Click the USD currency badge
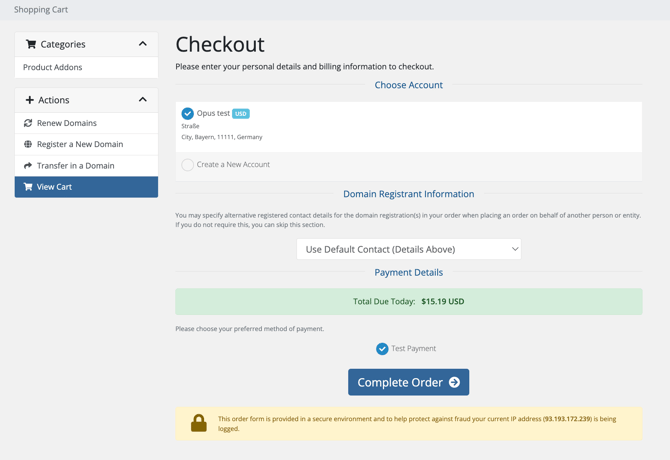The image size is (670, 460). (241, 114)
